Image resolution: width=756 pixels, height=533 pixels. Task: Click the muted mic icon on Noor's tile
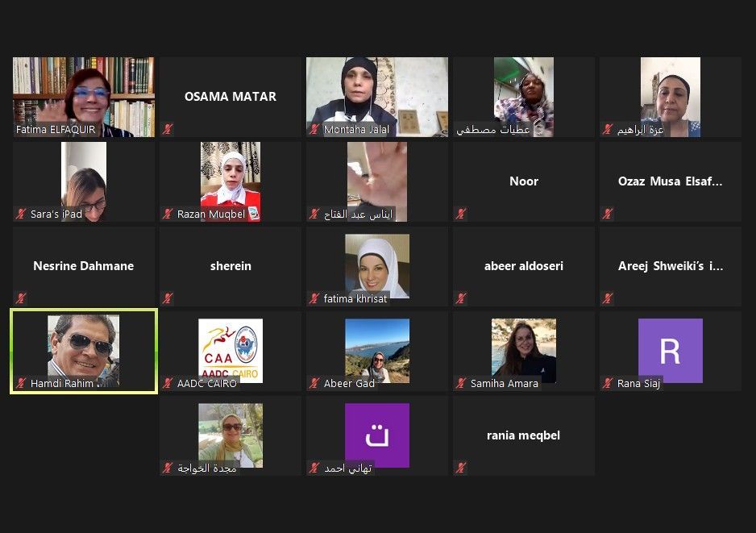[462, 214]
